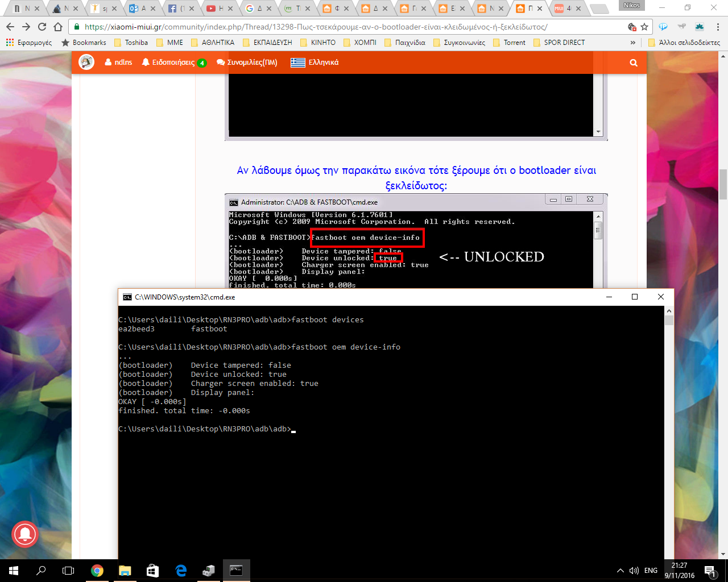Show hidden system tray icons
728x582 pixels.
620,571
